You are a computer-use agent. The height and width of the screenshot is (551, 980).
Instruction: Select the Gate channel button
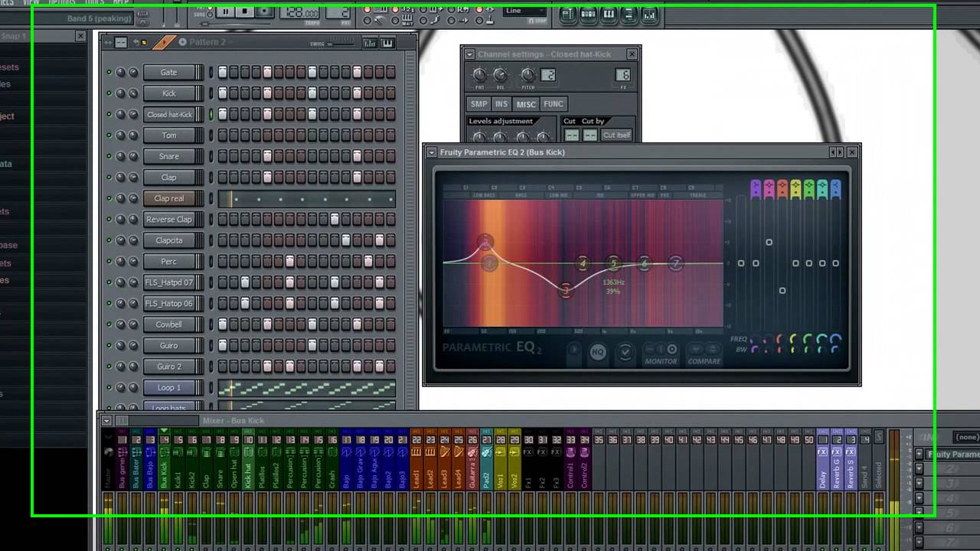pyautogui.click(x=168, y=72)
